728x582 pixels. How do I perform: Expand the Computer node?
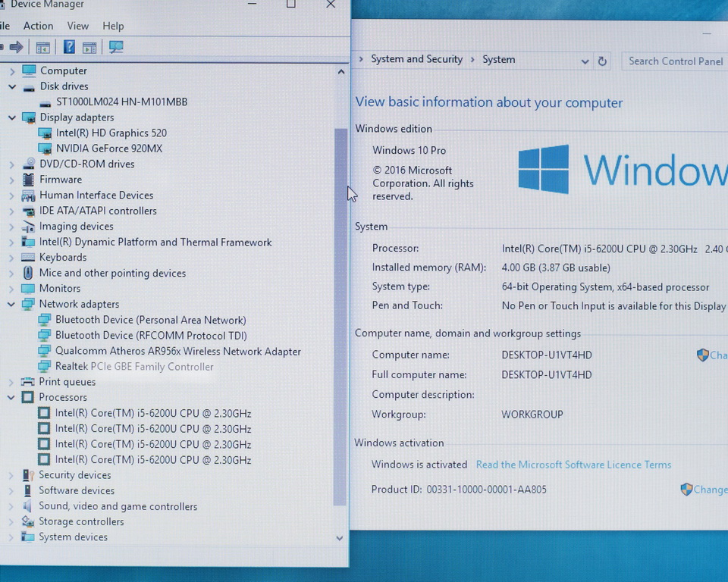12,71
